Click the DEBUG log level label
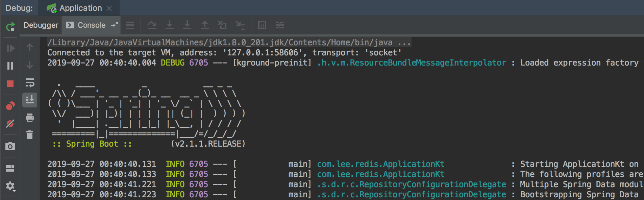644x200 pixels. (173, 63)
